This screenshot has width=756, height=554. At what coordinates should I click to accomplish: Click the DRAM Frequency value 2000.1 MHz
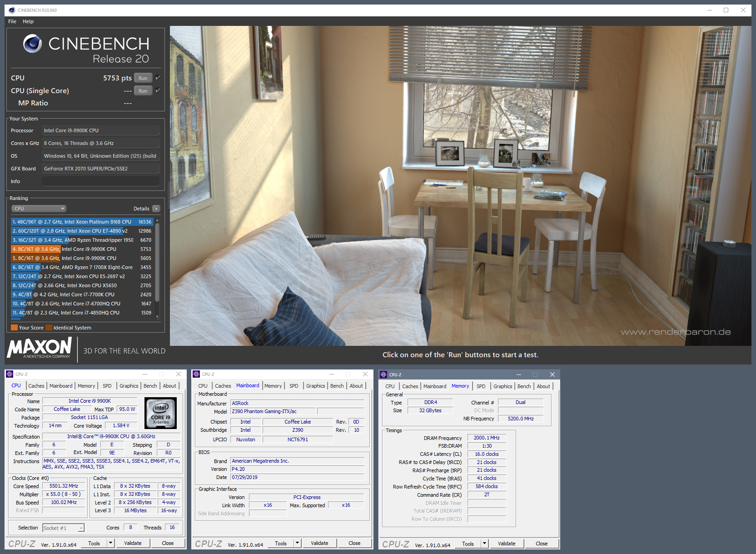click(487, 438)
